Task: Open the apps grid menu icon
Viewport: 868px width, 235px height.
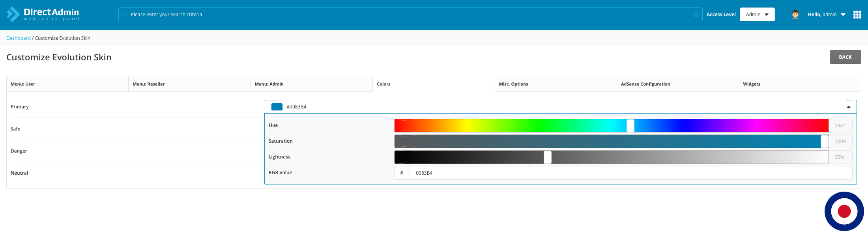Action: [857, 15]
